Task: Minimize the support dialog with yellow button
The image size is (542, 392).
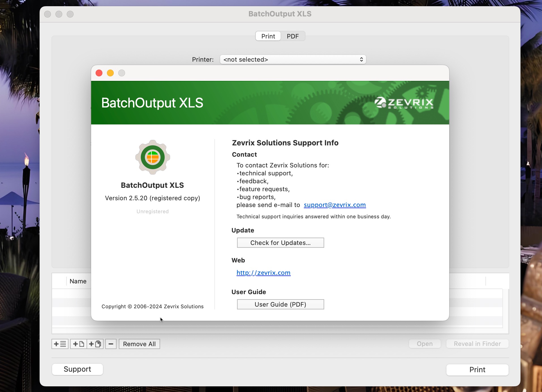Action: coord(110,73)
